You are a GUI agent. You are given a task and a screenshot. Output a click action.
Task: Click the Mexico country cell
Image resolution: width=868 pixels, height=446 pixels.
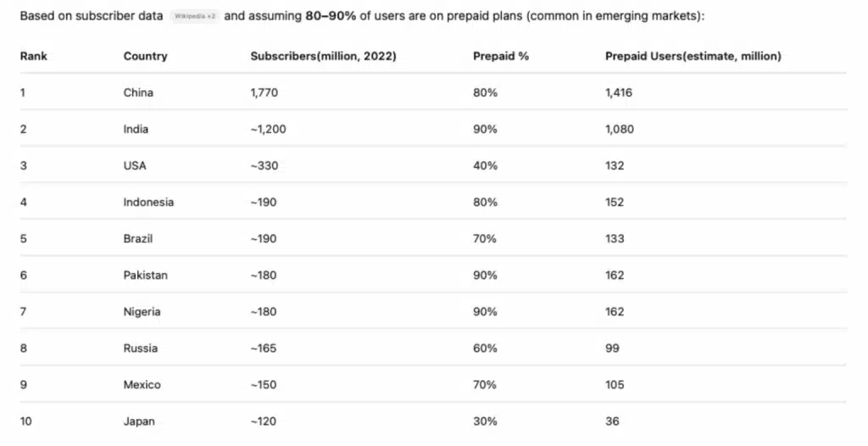coord(142,385)
